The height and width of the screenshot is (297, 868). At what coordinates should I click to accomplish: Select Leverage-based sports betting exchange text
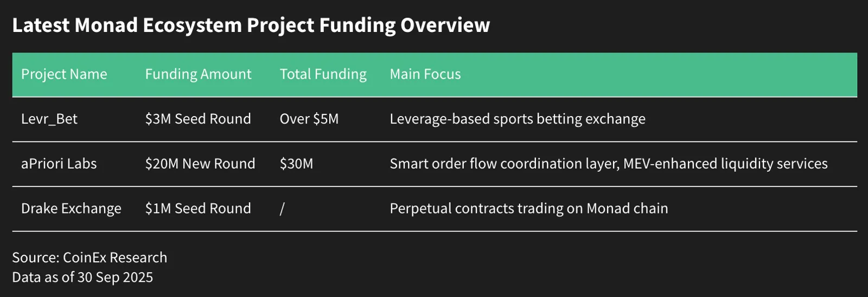[518, 119]
